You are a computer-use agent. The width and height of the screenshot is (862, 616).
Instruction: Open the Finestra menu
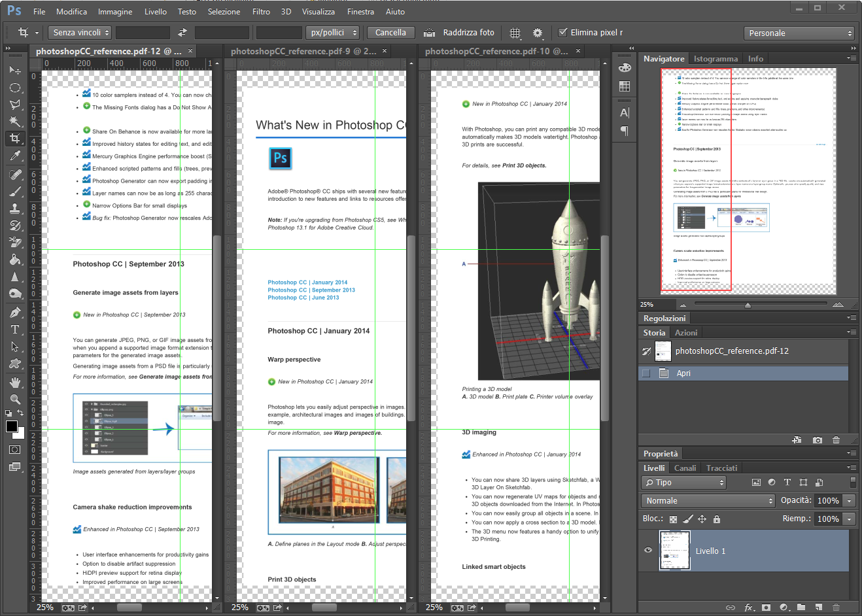pos(360,12)
